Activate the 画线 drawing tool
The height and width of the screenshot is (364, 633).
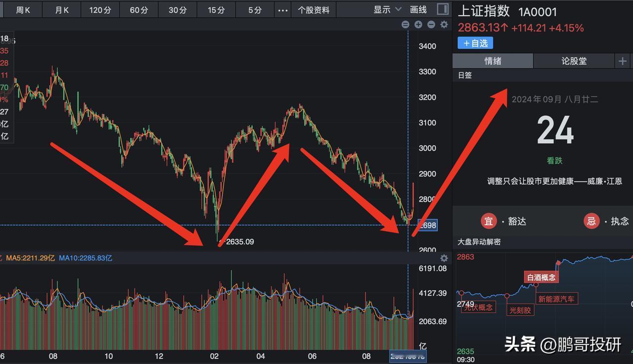tap(418, 10)
